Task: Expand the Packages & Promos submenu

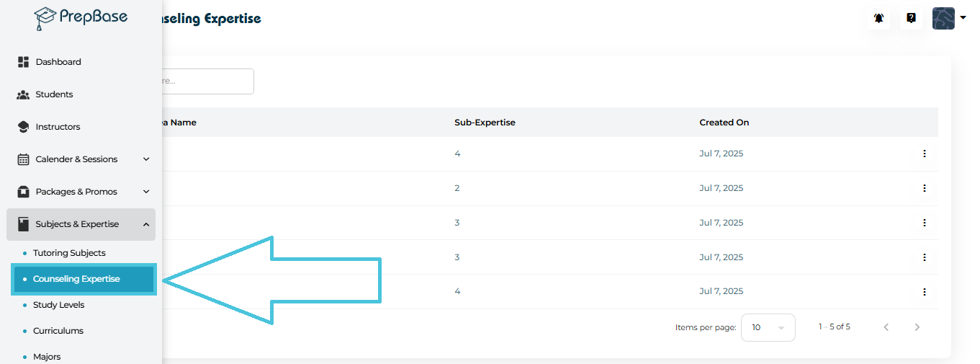Action: coord(146,192)
